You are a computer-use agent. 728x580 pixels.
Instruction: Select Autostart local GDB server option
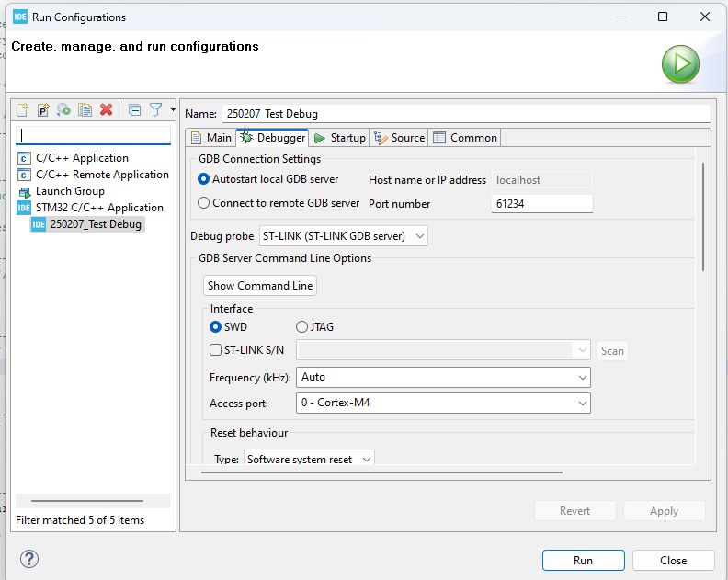pyautogui.click(x=205, y=179)
